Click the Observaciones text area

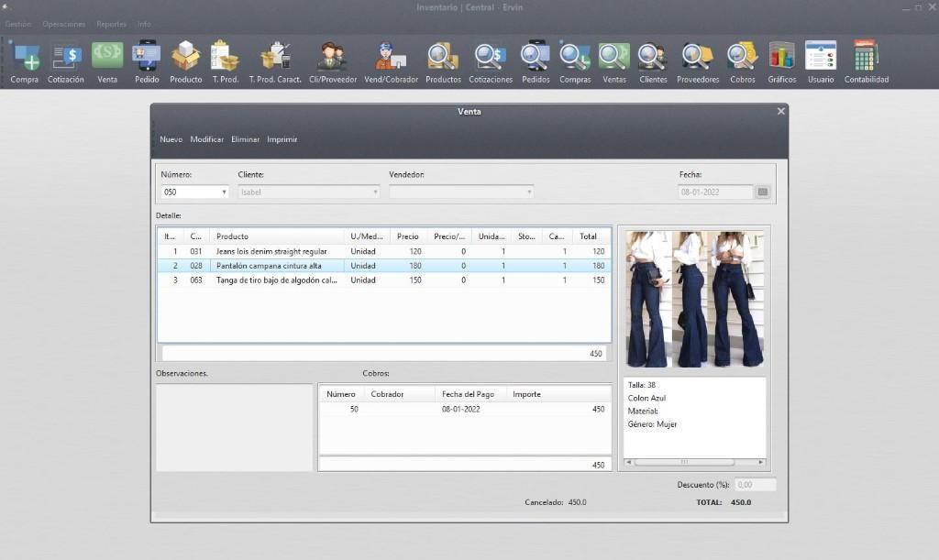click(x=234, y=427)
